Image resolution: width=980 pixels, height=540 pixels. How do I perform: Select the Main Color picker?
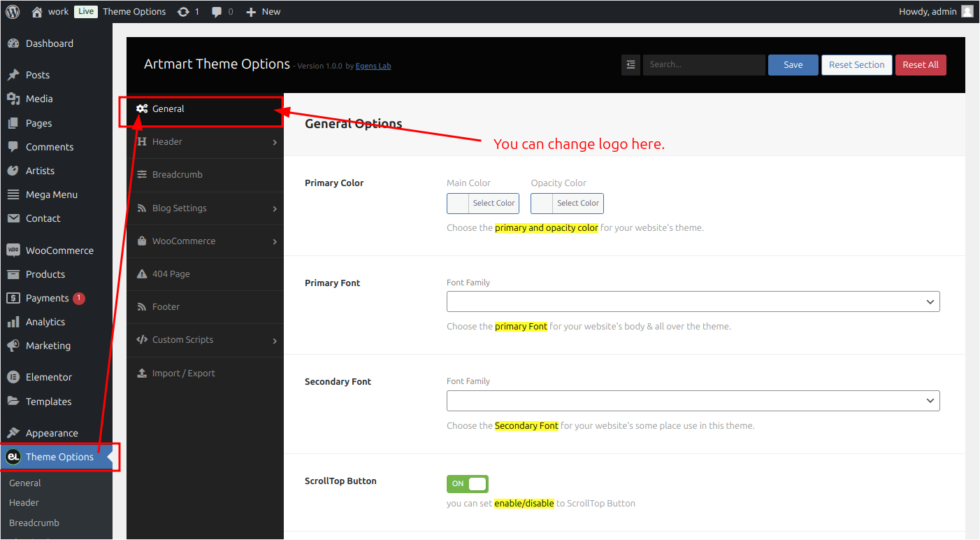pyautogui.click(x=483, y=204)
